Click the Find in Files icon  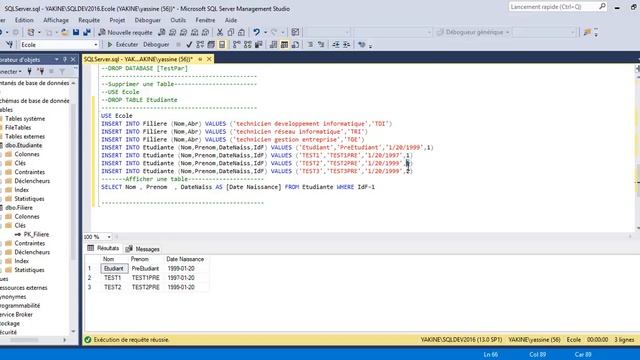pos(587,32)
